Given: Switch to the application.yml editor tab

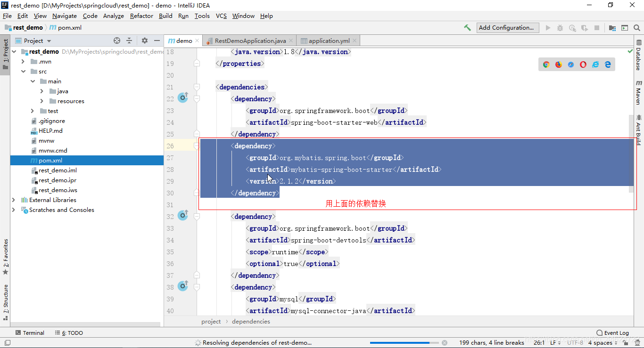Looking at the screenshot, I should click(329, 40).
